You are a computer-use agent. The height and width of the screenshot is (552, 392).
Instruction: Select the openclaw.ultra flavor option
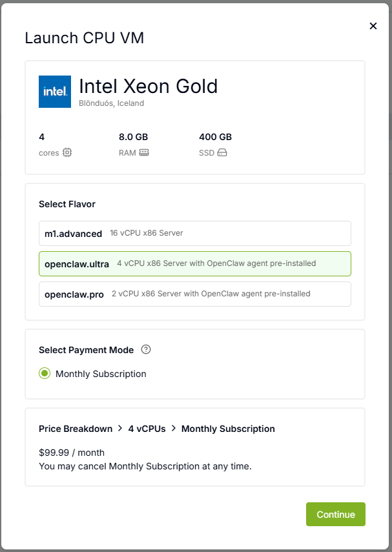pyautogui.click(x=194, y=263)
